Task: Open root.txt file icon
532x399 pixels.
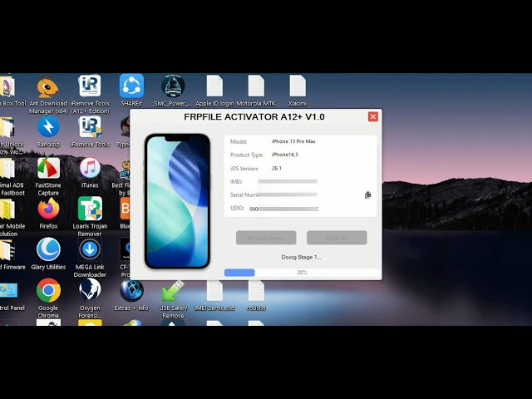Action: [x=256, y=291]
